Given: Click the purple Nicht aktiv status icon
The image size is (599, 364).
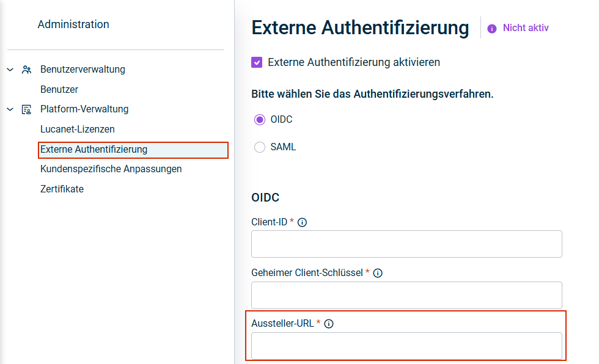Looking at the screenshot, I should coord(492,28).
